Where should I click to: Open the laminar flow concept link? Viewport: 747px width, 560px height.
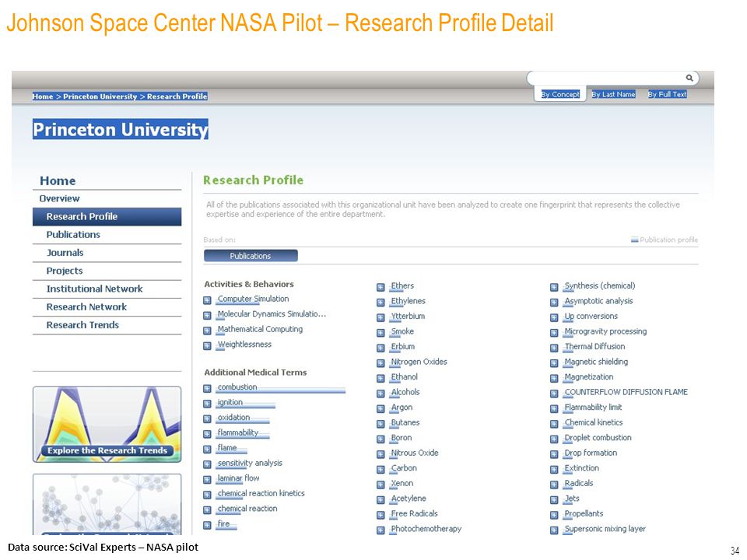click(x=238, y=478)
